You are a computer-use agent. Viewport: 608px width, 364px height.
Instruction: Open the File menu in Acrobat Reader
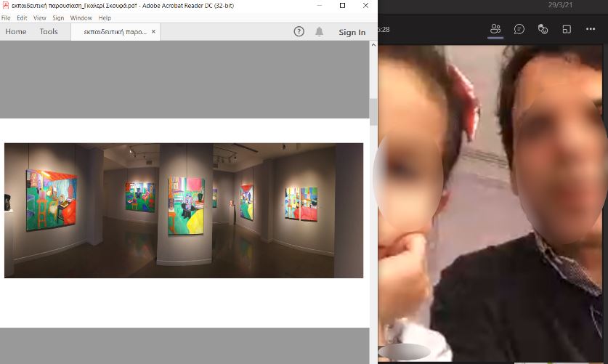tap(6, 18)
